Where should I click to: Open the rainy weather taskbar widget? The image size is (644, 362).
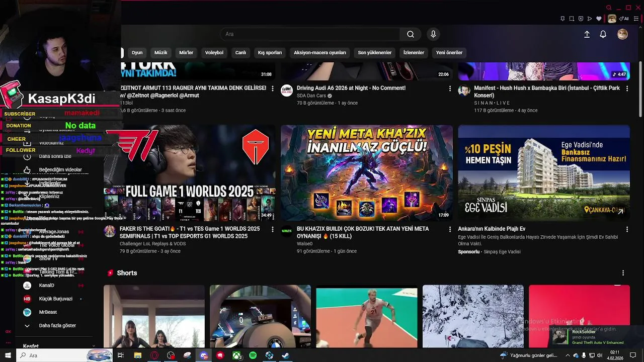point(528,355)
